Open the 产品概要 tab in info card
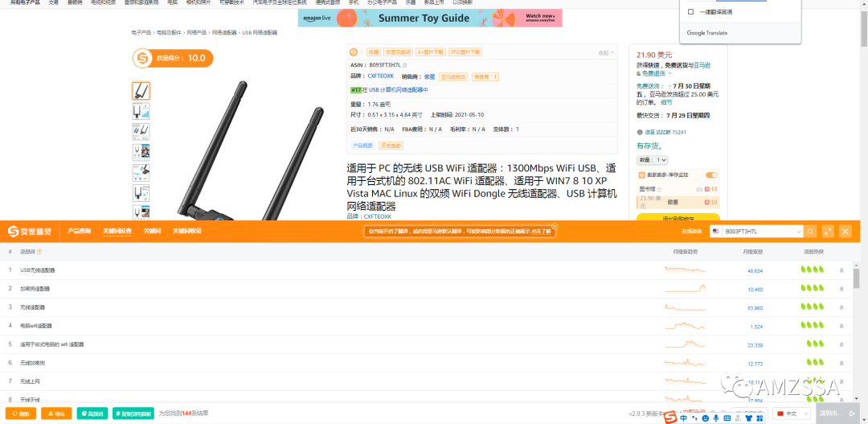The image size is (868, 424). click(362, 145)
